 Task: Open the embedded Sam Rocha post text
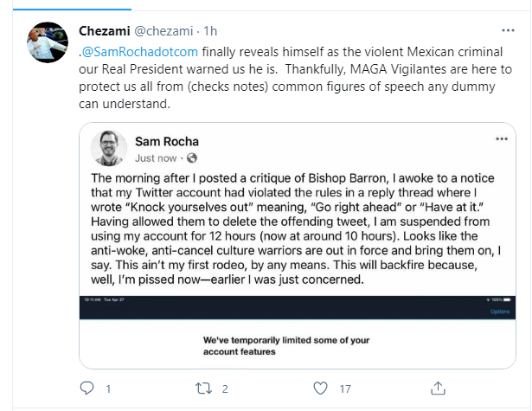point(296,227)
